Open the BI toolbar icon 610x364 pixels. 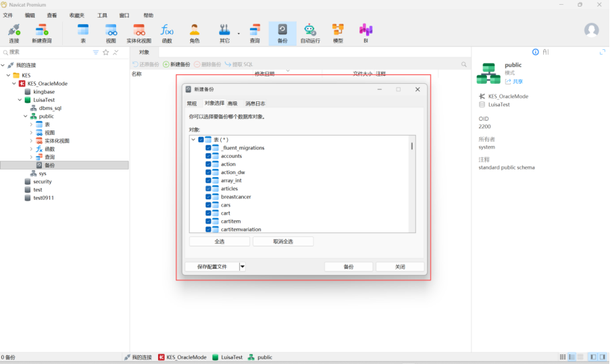365,32
